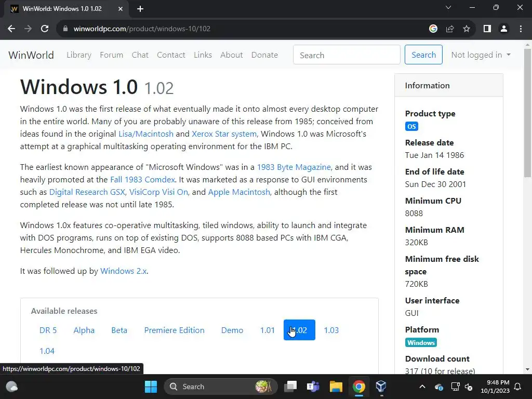Open the Apple Macintosh link
Image resolution: width=532 pixels, height=399 pixels.
click(x=239, y=192)
